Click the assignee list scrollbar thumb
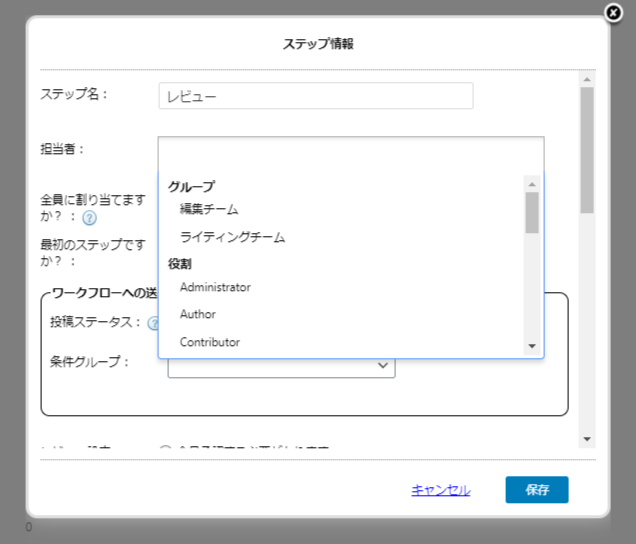636x544 pixels. point(532,213)
